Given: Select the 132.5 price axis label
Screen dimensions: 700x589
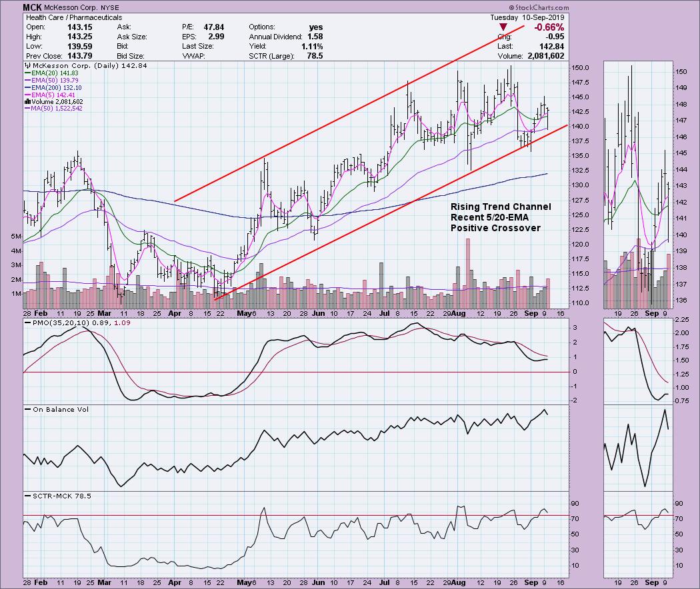Looking at the screenshot, I should coord(581,171).
